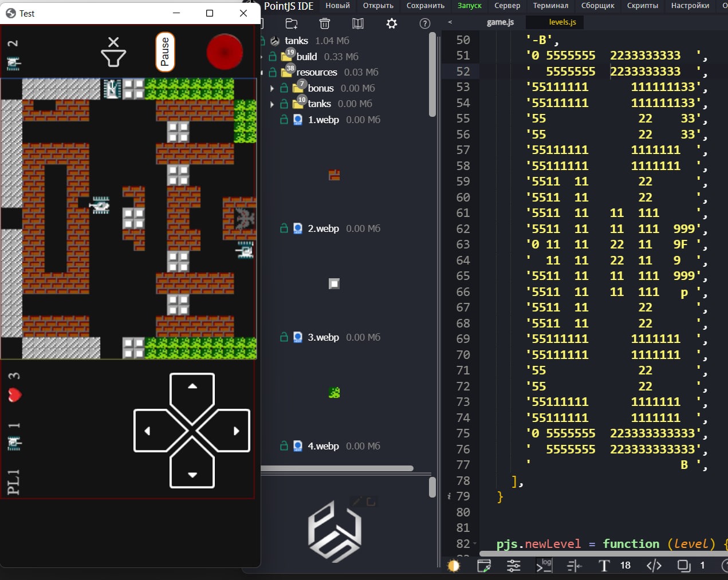Open the sliders editor options icon
728x580 pixels.
click(514, 566)
